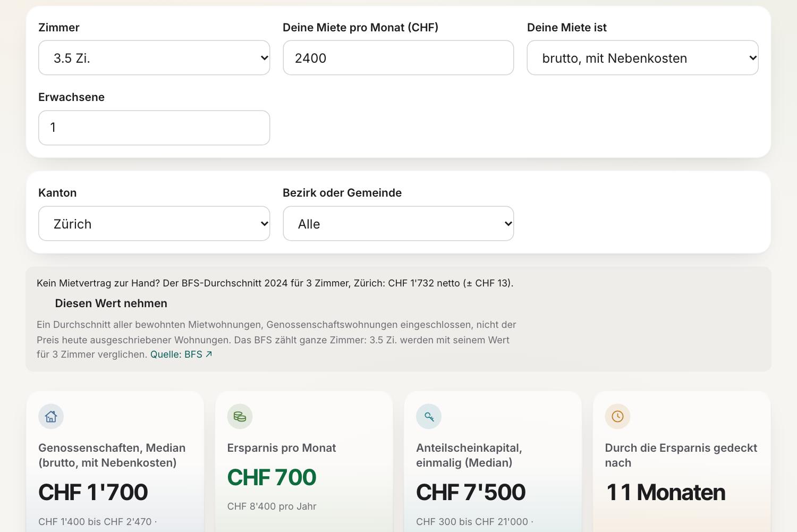Click the Bezirk oder Gemeinde label

tap(342, 193)
